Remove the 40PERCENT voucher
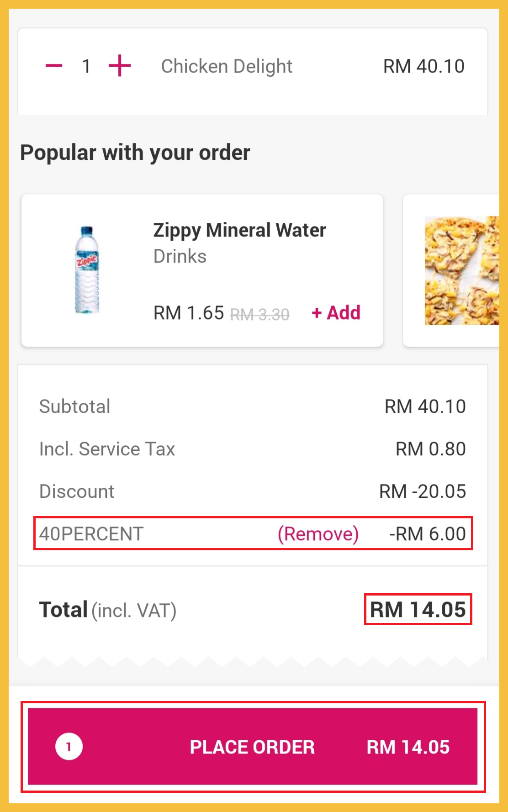The image size is (508, 812). tap(318, 534)
